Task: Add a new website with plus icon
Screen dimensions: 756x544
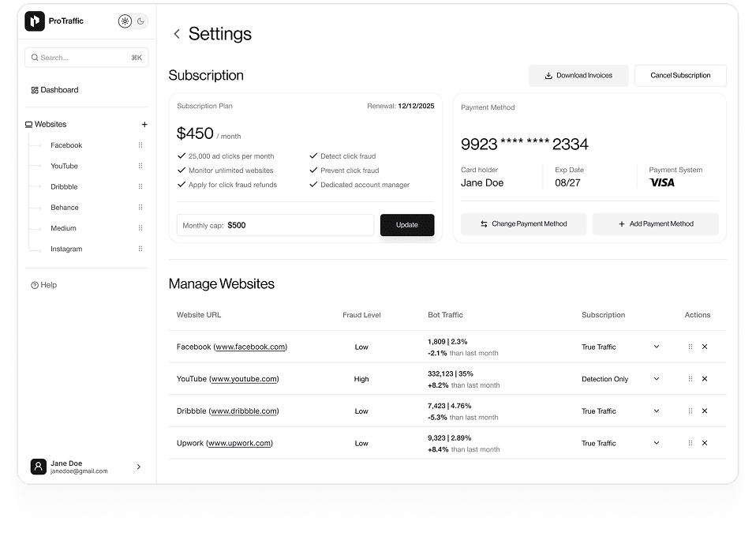Action: coord(144,125)
